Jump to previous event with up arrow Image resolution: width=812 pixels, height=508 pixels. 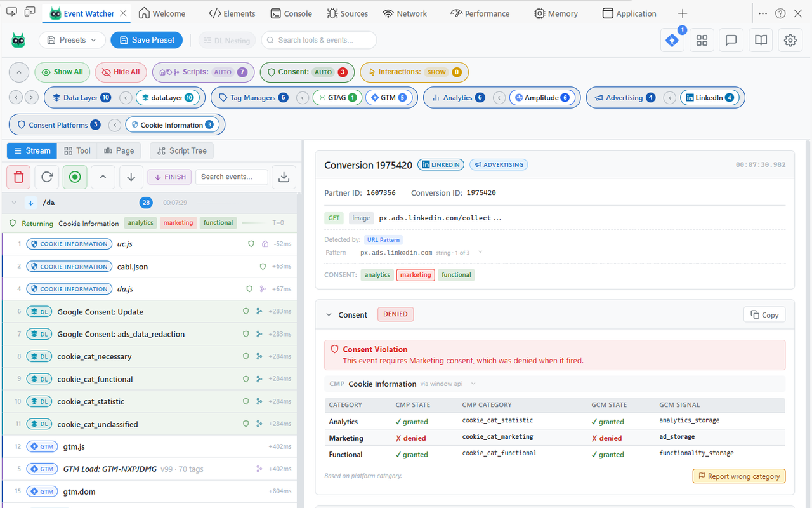(103, 177)
